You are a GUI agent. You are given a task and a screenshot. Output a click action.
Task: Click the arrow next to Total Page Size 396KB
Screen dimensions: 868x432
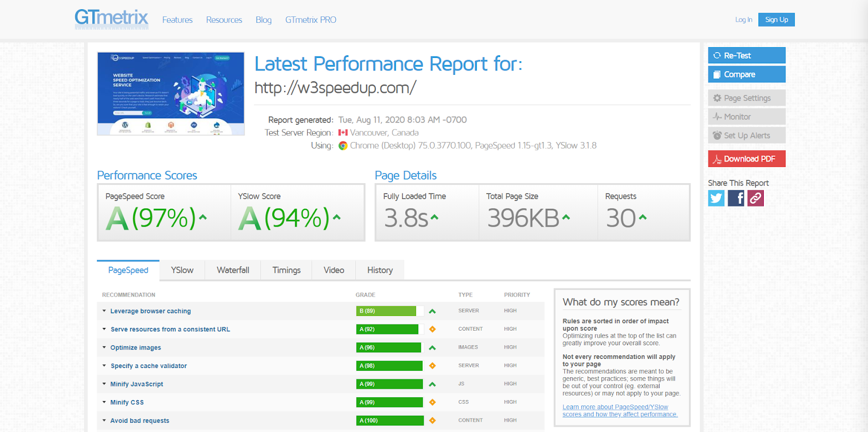(566, 217)
